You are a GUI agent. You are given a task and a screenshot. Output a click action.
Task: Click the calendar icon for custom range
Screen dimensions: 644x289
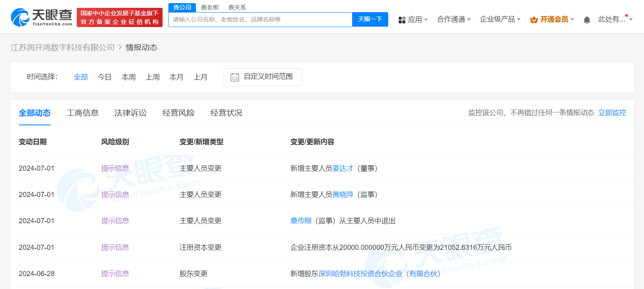point(235,77)
